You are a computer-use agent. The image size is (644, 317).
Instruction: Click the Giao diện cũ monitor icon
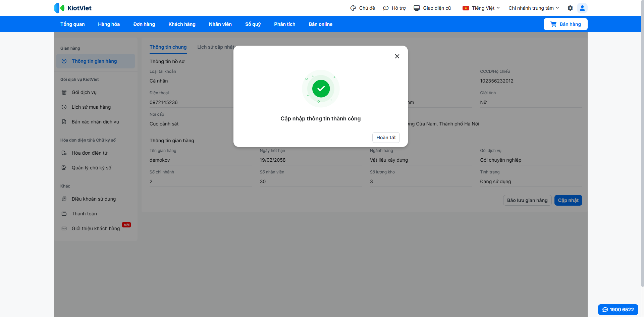417,8
